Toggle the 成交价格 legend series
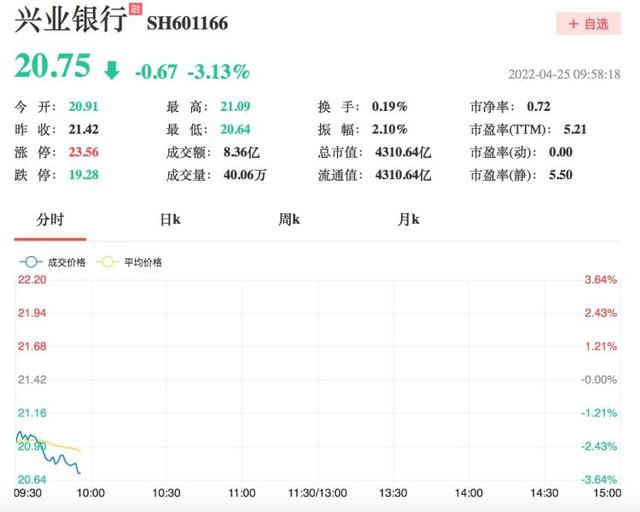640x512 pixels. pos(53,262)
